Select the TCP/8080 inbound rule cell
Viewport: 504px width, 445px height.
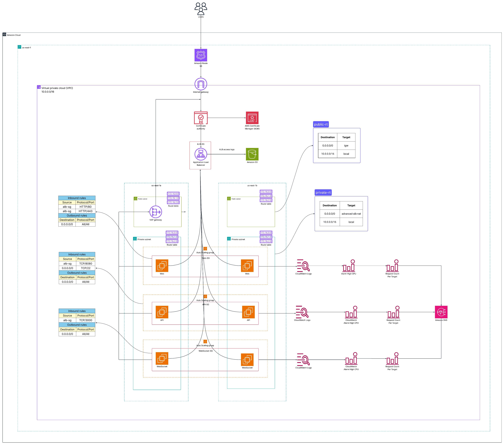[86, 264]
